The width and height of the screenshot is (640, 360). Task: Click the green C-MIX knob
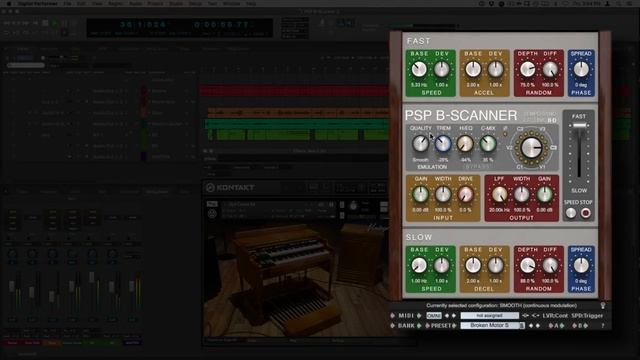(x=487, y=144)
